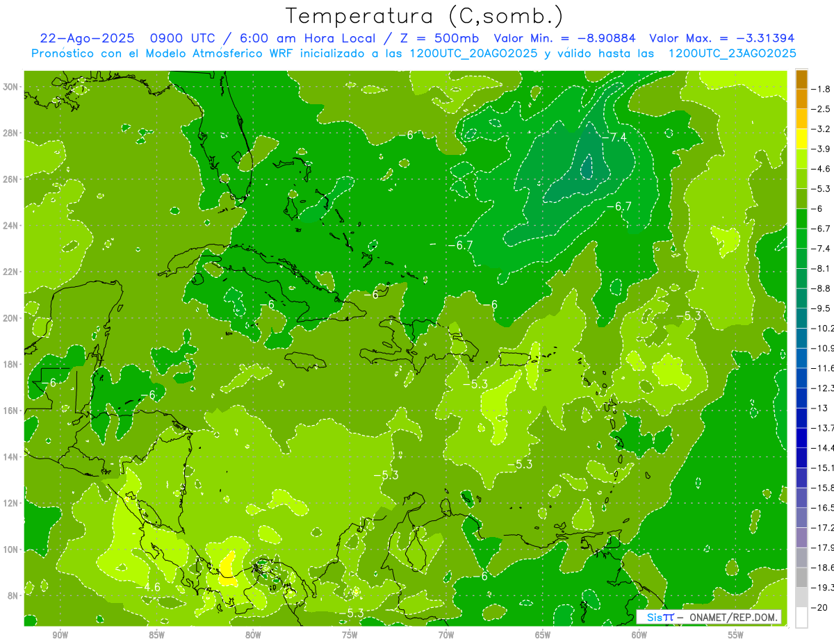Viewport: 834px width, 644px height.
Task: Click the "28N" latitude axis label
Action: (x=12, y=133)
